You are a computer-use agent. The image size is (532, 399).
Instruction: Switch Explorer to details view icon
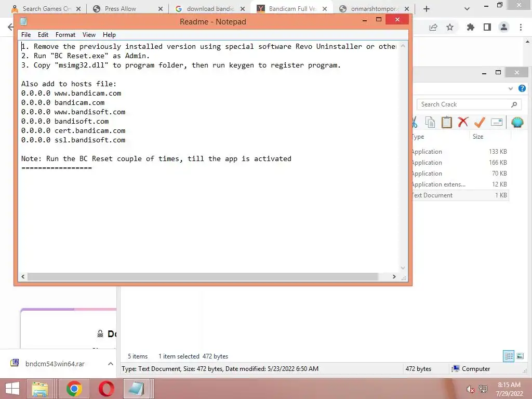point(509,356)
